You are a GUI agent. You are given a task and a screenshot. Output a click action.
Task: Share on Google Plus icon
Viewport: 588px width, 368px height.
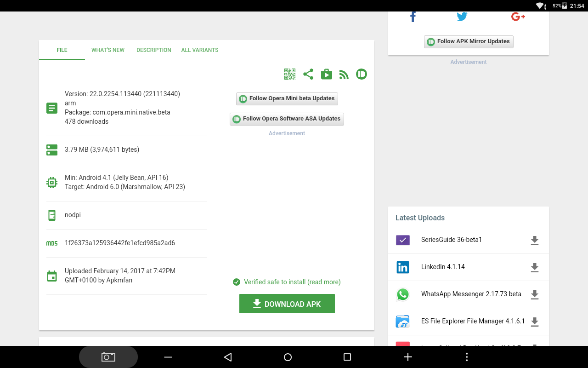(x=518, y=17)
